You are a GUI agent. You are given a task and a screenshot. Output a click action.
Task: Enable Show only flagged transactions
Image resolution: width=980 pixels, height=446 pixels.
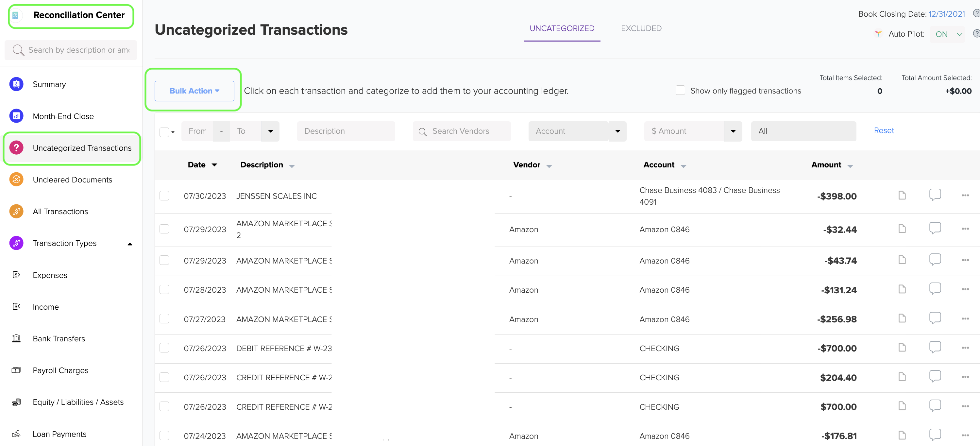coord(680,90)
